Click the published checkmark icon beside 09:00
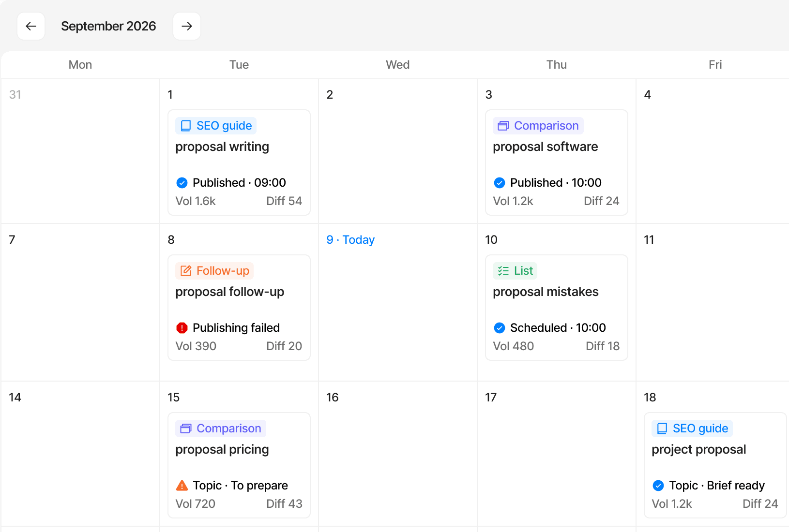 click(x=182, y=183)
